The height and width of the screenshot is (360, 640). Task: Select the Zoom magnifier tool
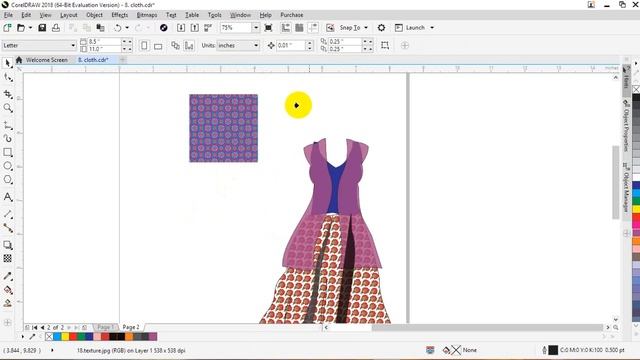(7, 108)
